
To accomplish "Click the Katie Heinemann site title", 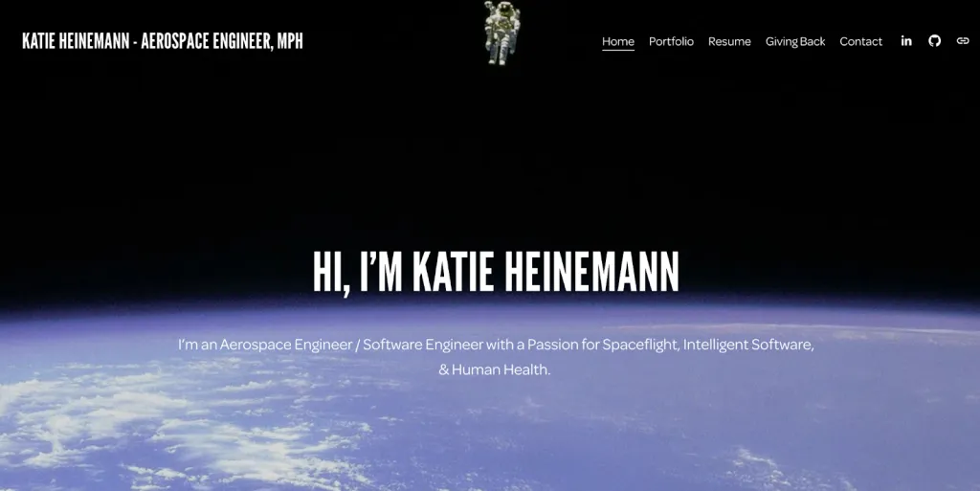I will [x=163, y=41].
